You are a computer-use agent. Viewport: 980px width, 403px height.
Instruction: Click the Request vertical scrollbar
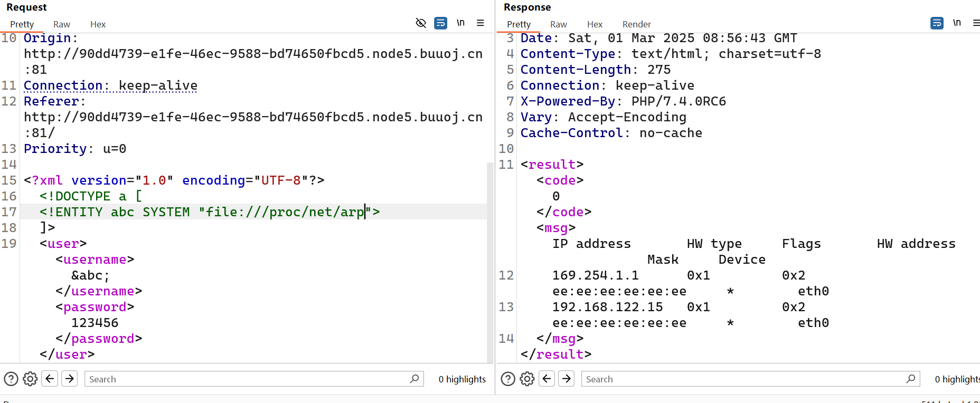click(490, 262)
